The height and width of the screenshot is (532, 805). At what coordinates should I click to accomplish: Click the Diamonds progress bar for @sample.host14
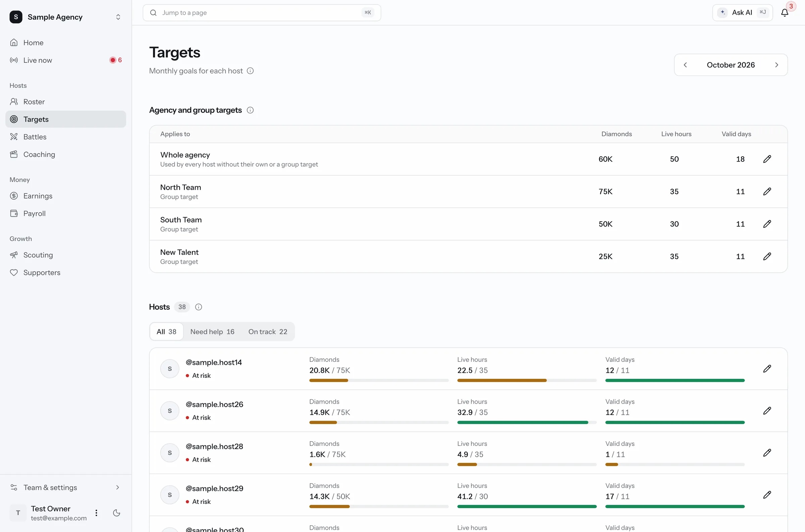coord(379,381)
